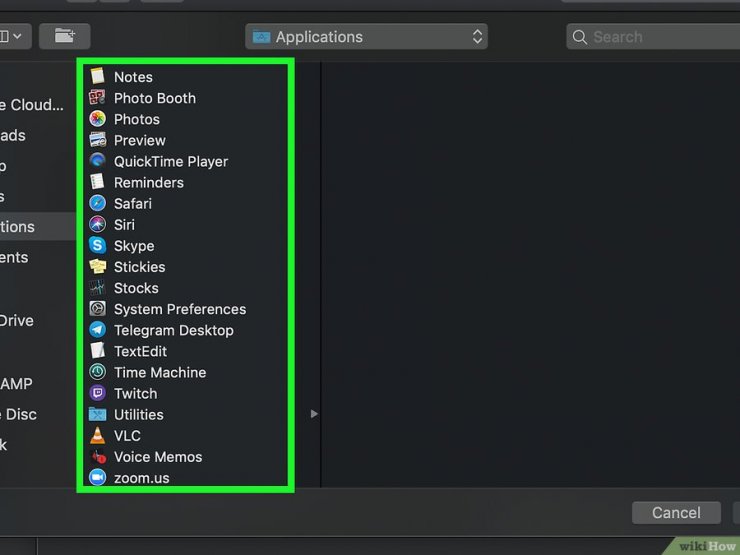740x555 pixels.
Task: Select the "VLC" name
Action: pyautogui.click(x=127, y=436)
